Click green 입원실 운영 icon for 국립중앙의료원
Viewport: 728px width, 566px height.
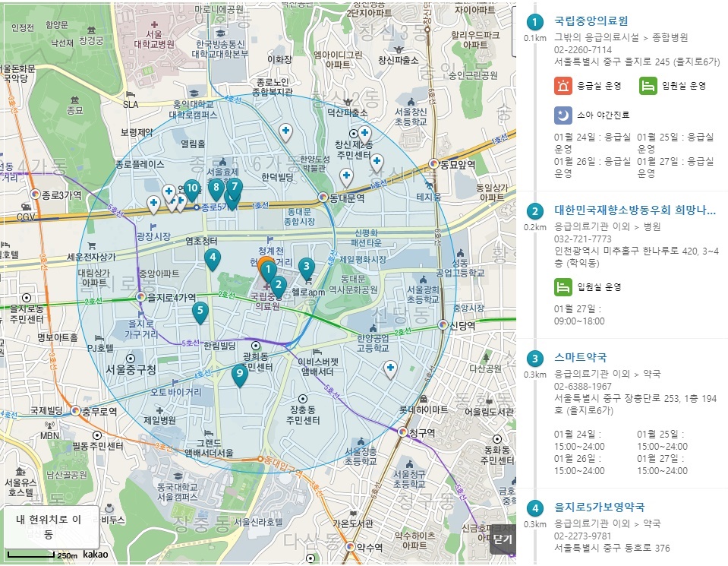click(x=648, y=86)
